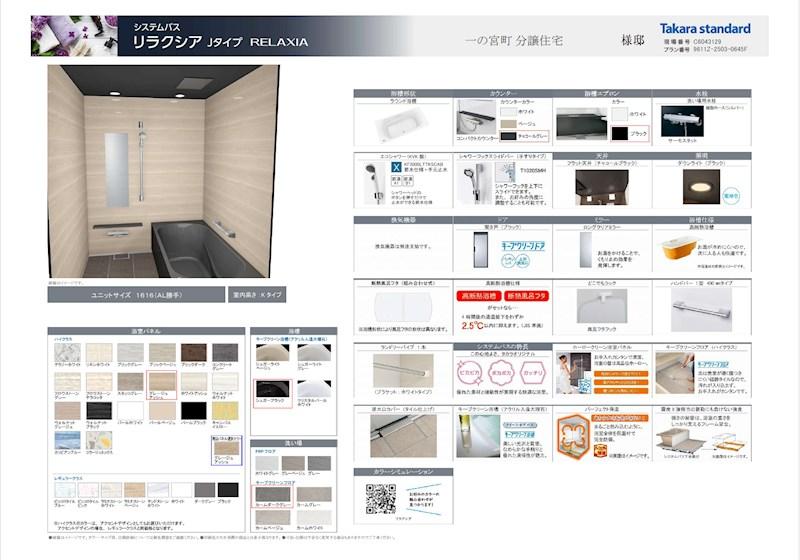The width and height of the screenshot is (800, 560).
Task: Click the red 断熱風呂フタ label
Action: pos(526,296)
